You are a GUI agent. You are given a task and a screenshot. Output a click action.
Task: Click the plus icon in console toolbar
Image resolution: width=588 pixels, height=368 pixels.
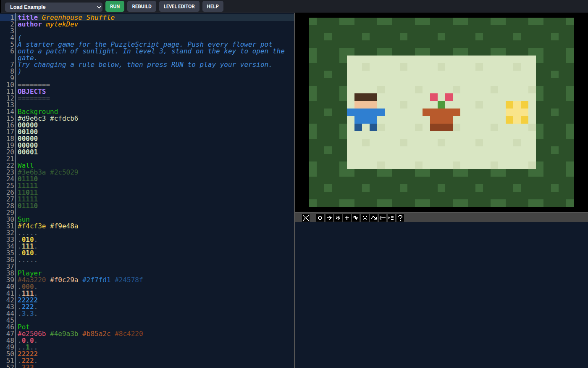[347, 218]
